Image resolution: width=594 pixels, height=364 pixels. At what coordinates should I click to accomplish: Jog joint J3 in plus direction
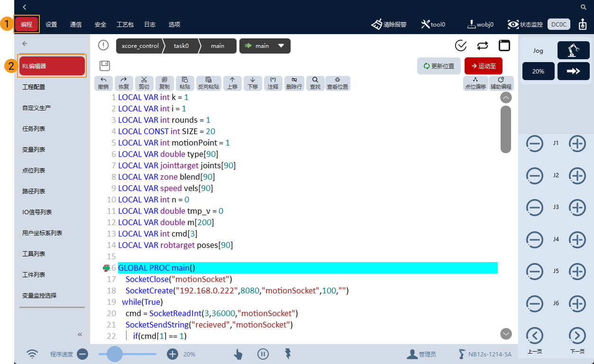pos(577,207)
